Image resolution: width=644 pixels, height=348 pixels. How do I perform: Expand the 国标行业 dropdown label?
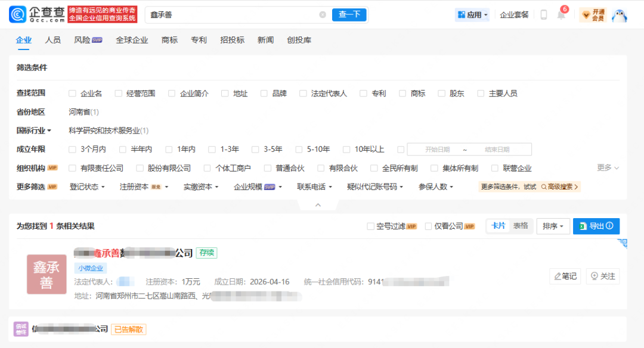click(x=33, y=130)
